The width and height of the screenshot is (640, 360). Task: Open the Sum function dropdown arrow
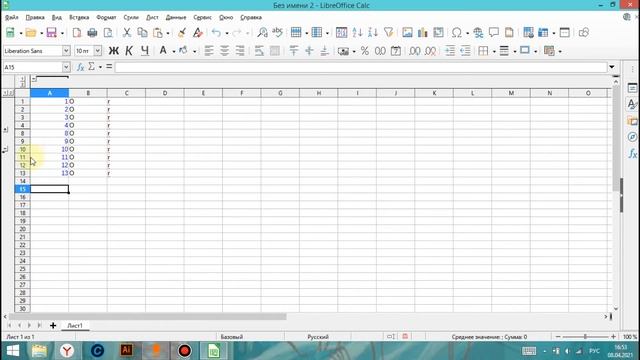100,67
